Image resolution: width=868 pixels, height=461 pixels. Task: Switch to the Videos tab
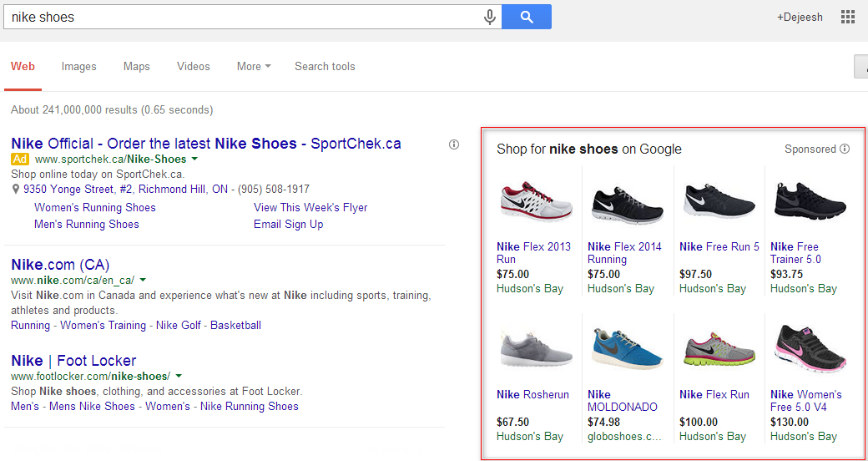[193, 67]
